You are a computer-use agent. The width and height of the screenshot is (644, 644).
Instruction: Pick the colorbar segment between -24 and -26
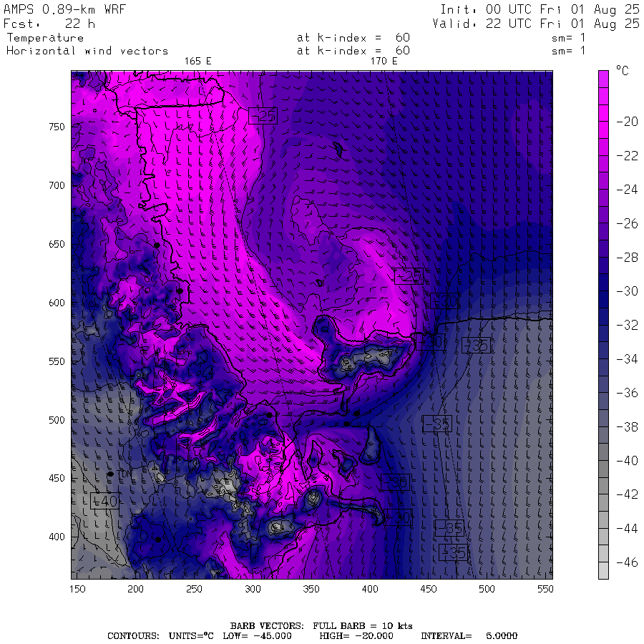coord(603,206)
